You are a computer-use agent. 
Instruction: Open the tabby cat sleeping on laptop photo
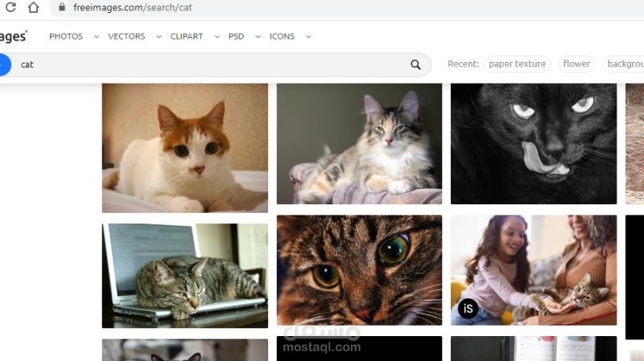[185, 276]
